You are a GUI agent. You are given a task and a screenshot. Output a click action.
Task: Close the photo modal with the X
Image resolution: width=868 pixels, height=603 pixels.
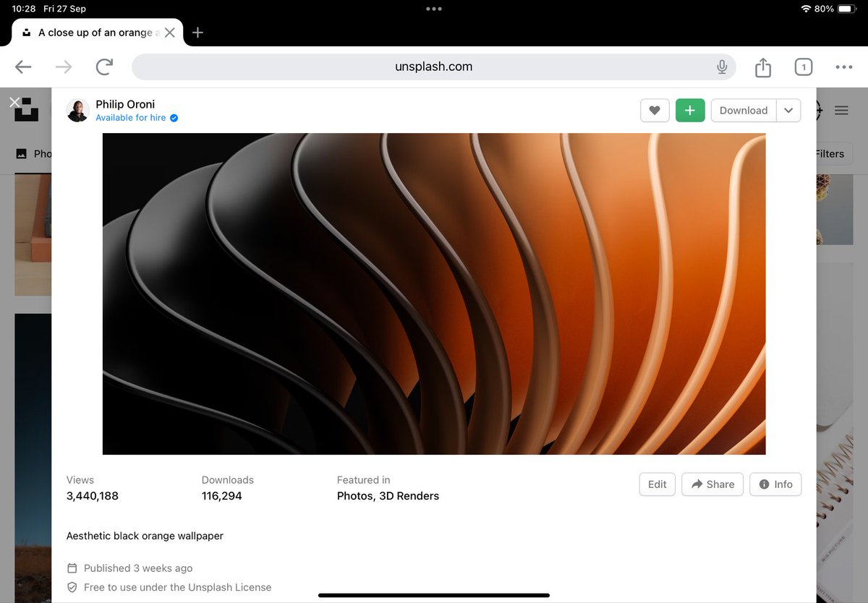click(14, 102)
